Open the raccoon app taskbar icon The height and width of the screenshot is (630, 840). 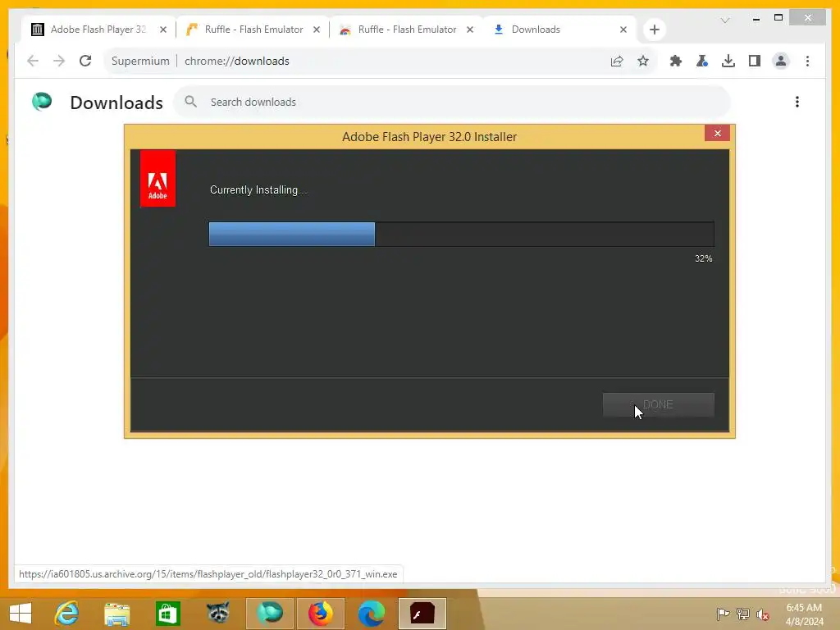point(218,612)
